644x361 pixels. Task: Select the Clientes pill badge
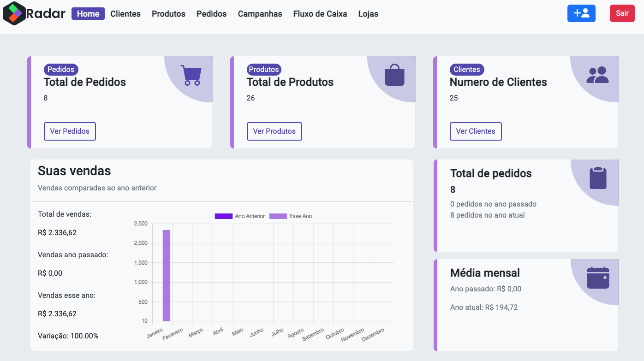[467, 69]
